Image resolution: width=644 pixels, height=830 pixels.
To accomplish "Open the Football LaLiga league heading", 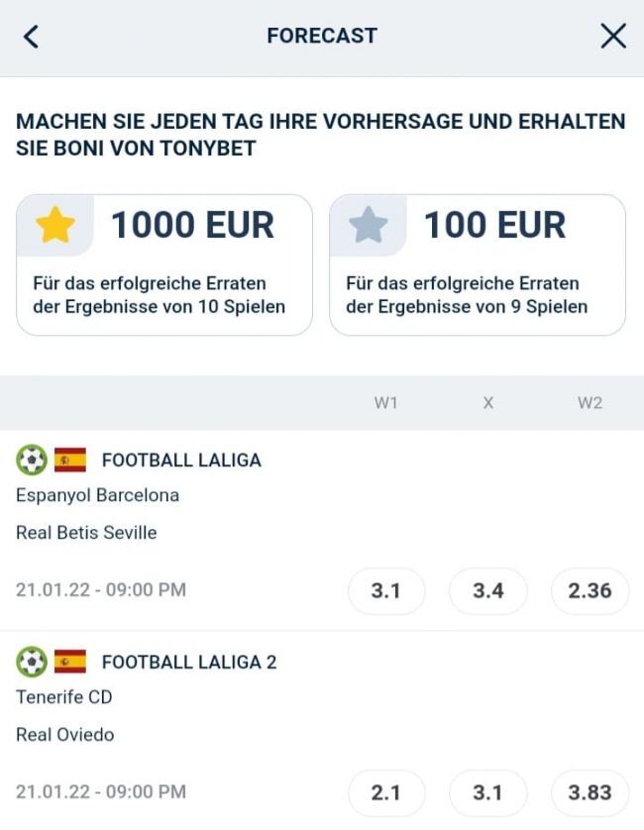I will tap(181, 461).
